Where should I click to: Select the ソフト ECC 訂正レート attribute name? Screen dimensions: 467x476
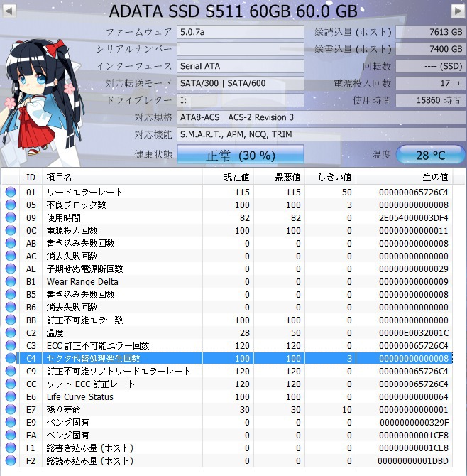tap(91, 384)
